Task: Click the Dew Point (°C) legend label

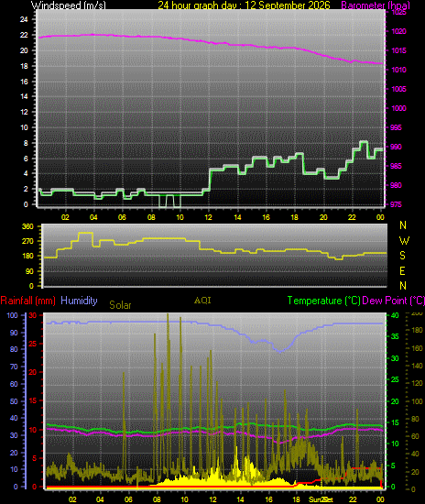Action: [394, 301]
